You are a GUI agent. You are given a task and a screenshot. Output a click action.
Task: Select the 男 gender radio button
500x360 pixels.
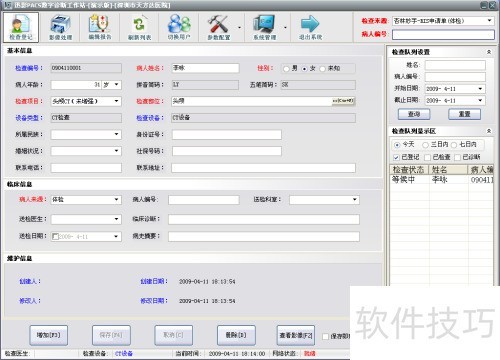coord(286,68)
